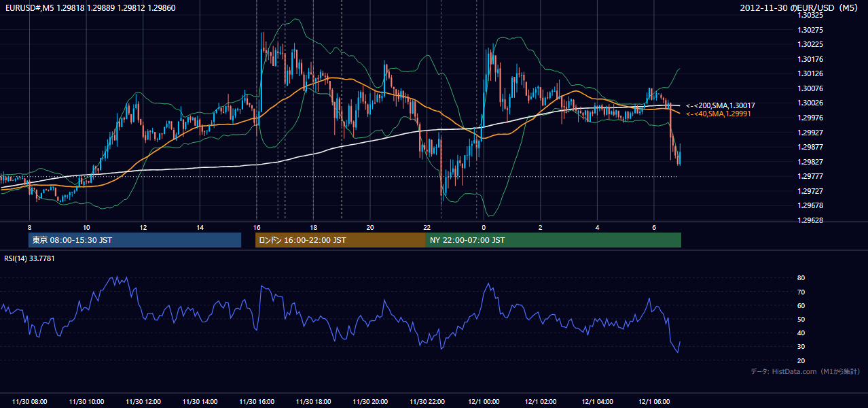Click RSI scale value 70
Screen dimensions: 868x408
pyautogui.click(x=801, y=292)
